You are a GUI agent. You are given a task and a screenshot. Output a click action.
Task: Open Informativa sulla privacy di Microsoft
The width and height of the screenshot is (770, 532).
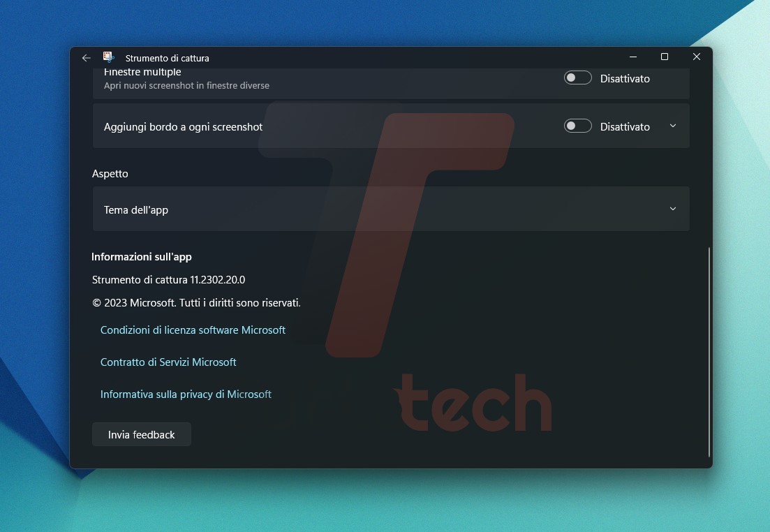tap(186, 394)
